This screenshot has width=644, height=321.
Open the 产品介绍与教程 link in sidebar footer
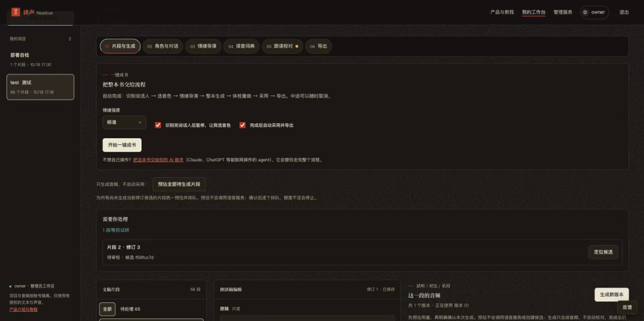pyautogui.click(x=23, y=310)
